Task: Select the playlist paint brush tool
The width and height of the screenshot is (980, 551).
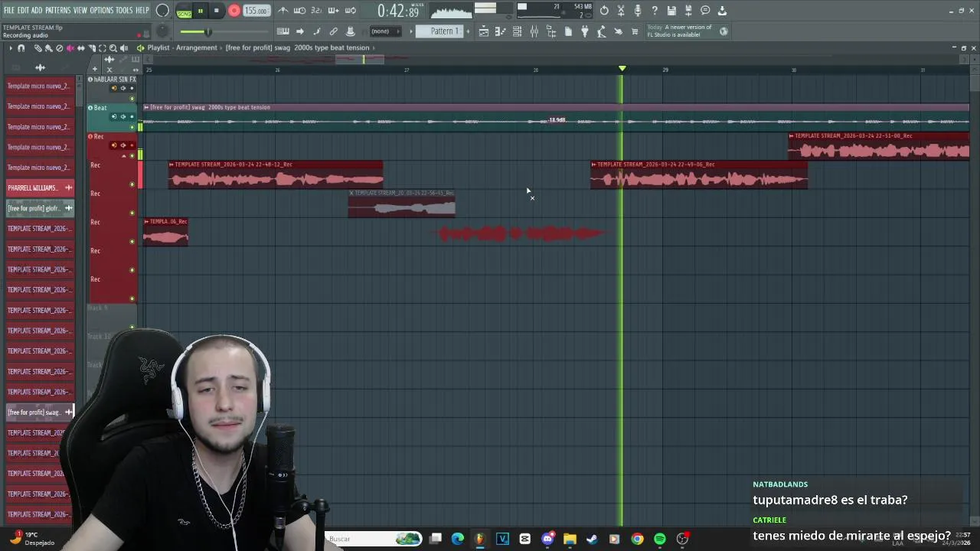Action: tap(48, 48)
